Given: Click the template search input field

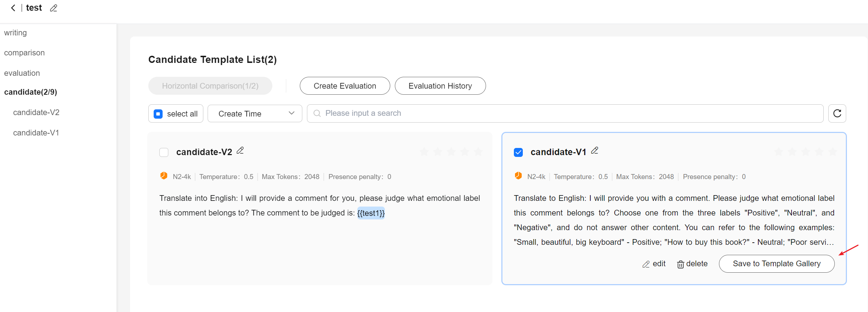Looking at the screenshot, I should pyautogui.click(x=565, y=114).
